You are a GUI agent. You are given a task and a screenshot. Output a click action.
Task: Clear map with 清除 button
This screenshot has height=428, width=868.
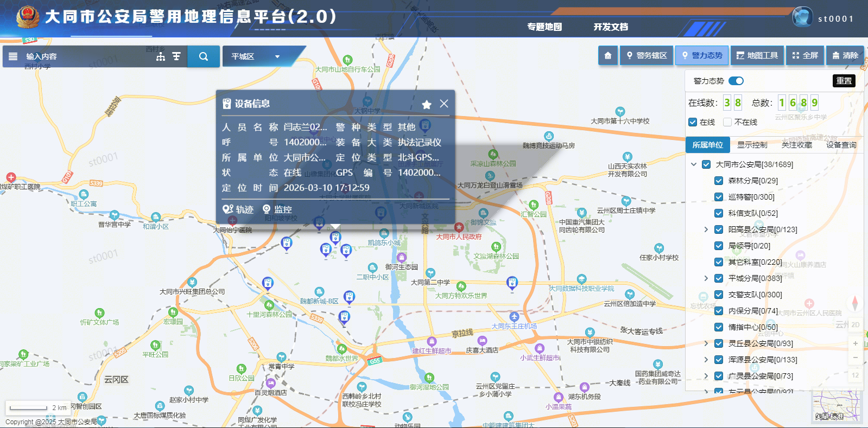click(x=845, y=55)
